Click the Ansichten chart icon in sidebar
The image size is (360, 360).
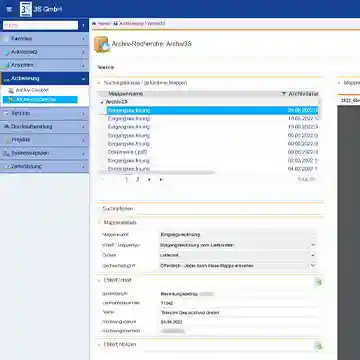(6, 65)
